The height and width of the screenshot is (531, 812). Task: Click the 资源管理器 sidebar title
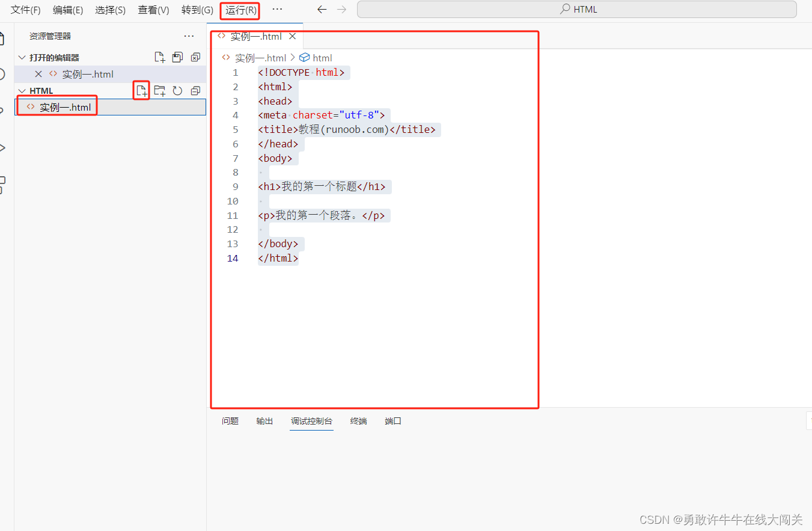click(50, 36)
